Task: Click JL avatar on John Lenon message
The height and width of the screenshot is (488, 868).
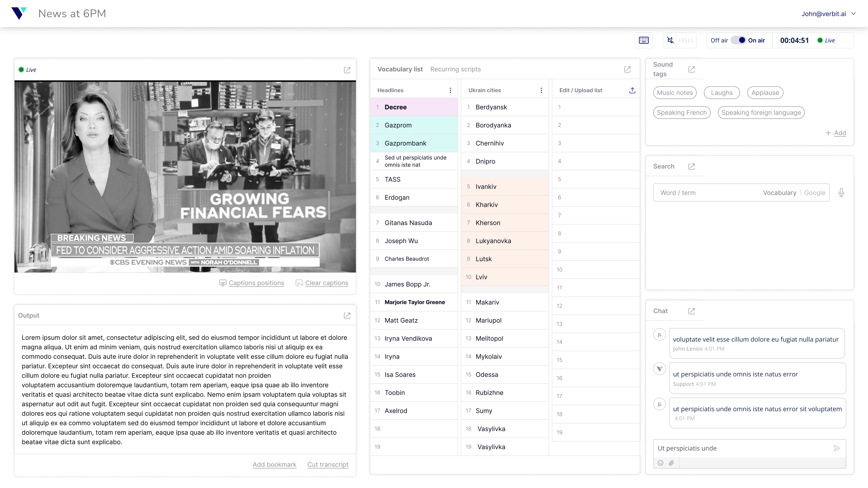Action: [659, 335]
